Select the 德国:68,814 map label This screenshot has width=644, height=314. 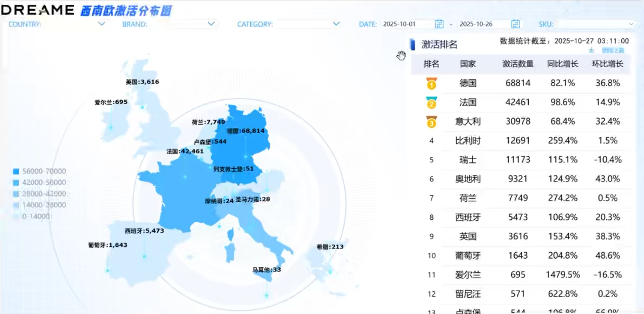point(246,131)
